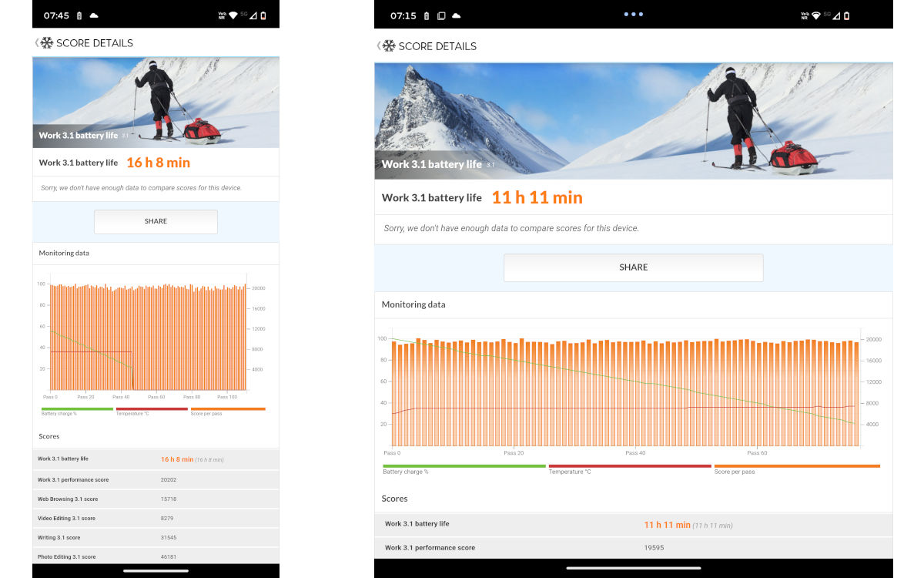924x578 pixels.
Task: Tap back arrow in the 07:15 screen header
Action: (x=378, y=46)
